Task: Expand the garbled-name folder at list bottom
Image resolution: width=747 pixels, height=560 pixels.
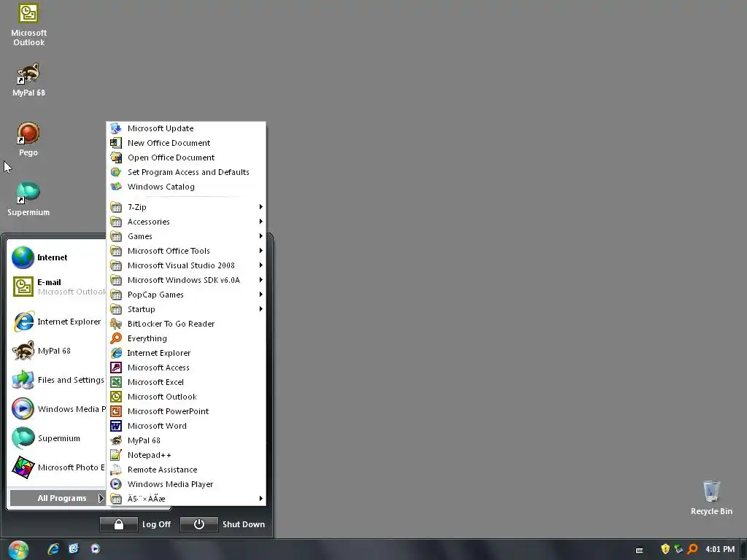Action: tap(186, 499)
